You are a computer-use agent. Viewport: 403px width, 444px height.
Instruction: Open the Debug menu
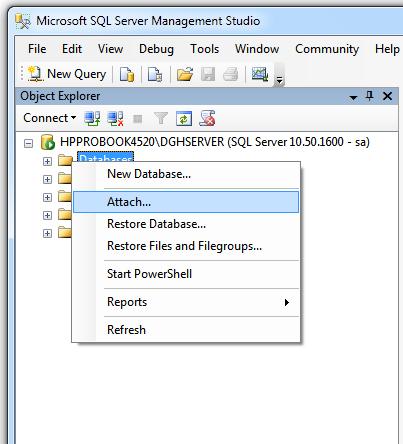click(156, 49)
